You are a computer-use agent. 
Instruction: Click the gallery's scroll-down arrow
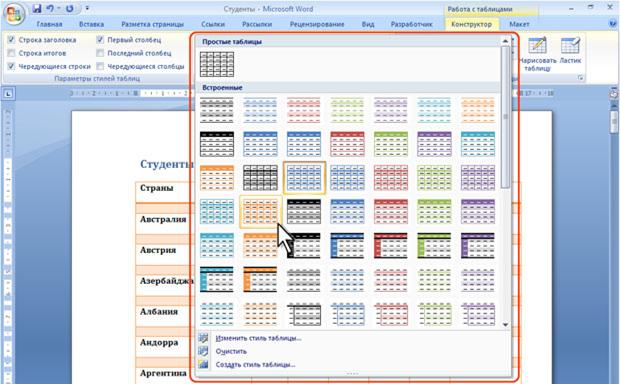[x=505, y=325]
